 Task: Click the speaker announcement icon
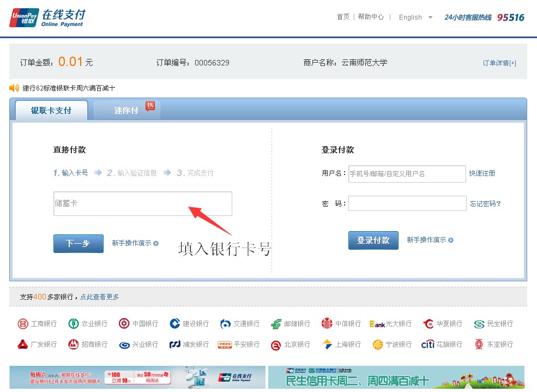pos(14,88)
